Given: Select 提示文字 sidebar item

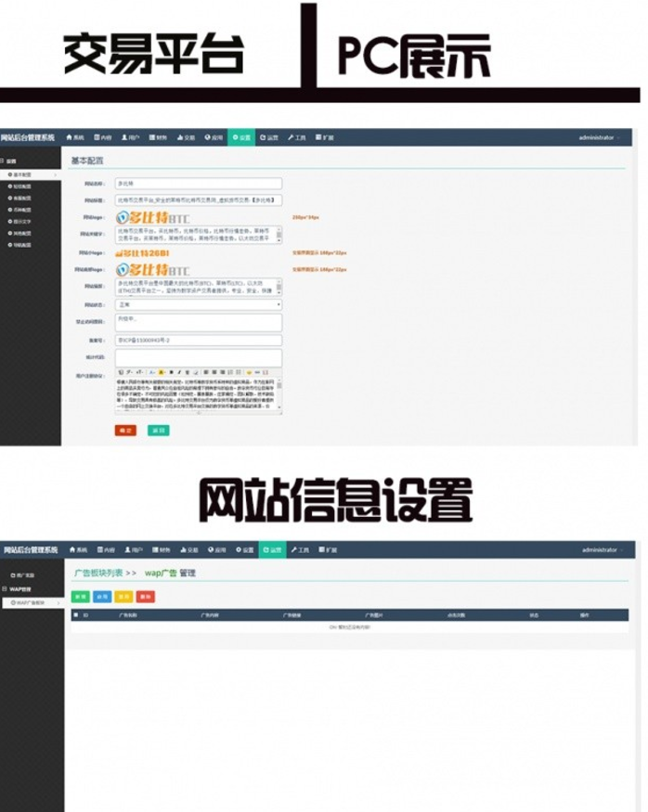Looking at the screenshot, I should (19, 221).
